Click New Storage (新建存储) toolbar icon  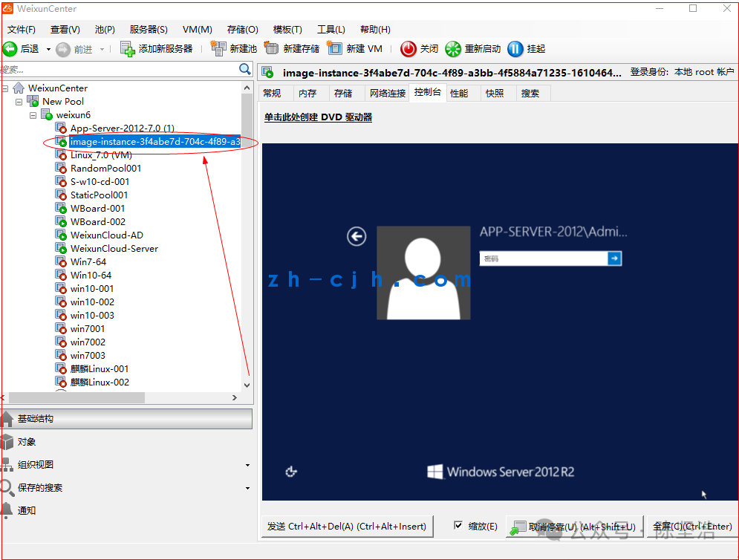point(272,48)
